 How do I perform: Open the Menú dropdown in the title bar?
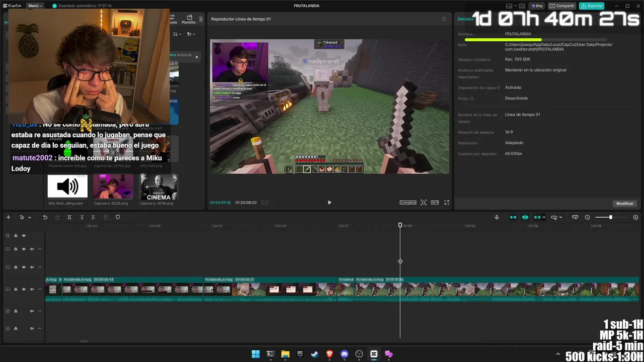click(35, 6)
